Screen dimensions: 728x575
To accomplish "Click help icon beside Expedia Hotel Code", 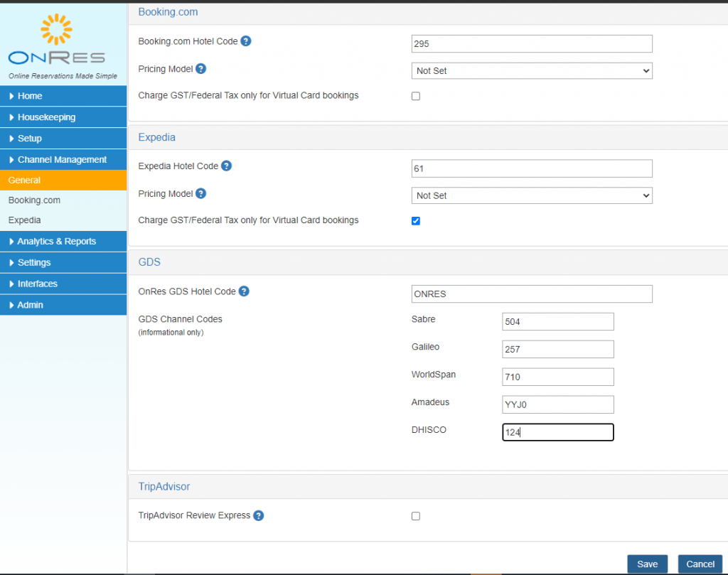I will coord(227,166).
